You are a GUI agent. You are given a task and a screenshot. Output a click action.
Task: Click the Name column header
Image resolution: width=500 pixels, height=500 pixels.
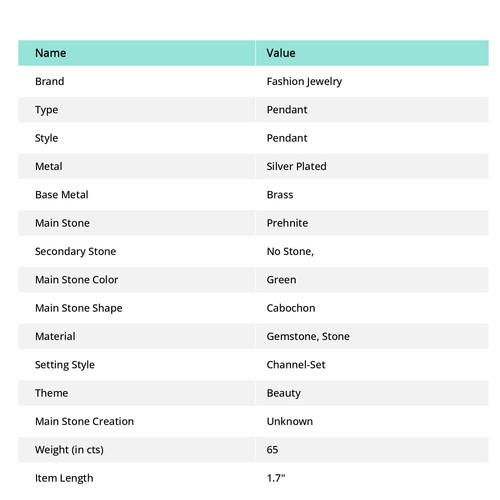pyautogui.click(x=51, y=53)
